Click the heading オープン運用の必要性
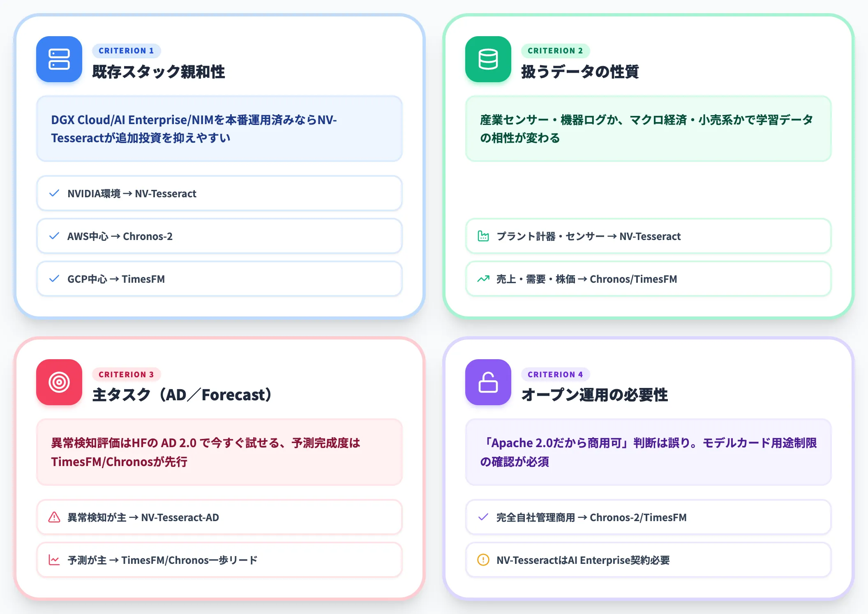 pyautogui.click(x=595, y=395)
